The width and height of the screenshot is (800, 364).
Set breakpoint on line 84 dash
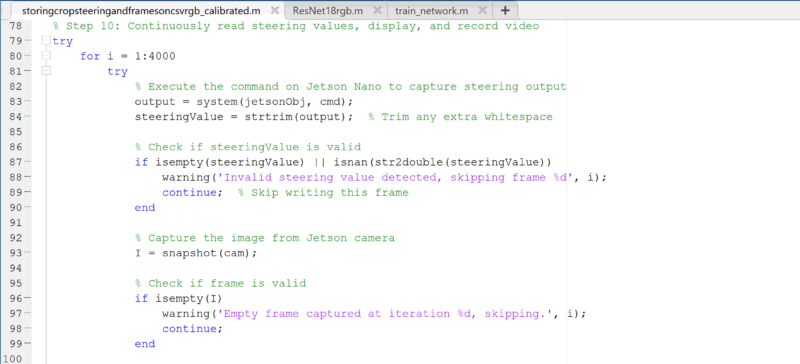(x=28, y=117)
